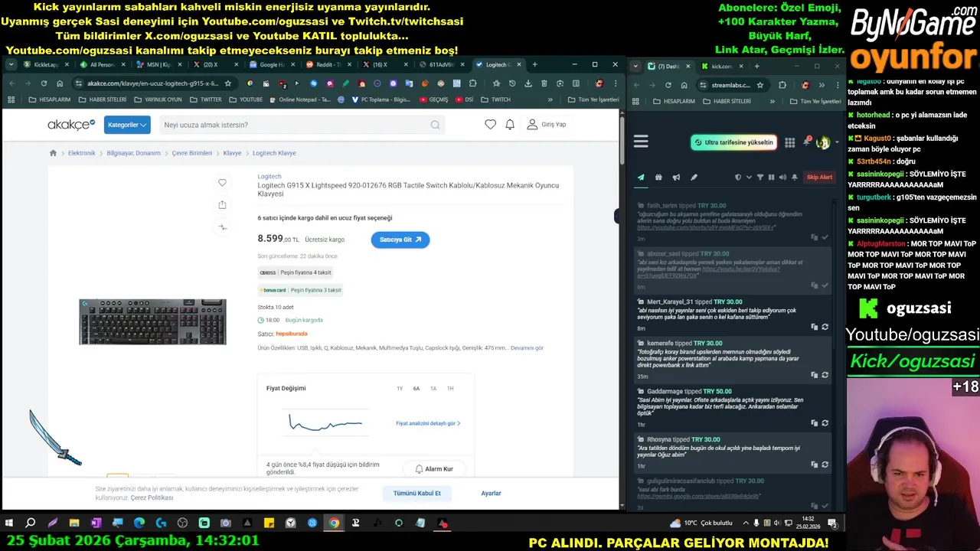Image resolution: width=980 pixels, height=551 pixels.
Task: Click the Logitech G915 keyboard product image
Action: (152, 321)
